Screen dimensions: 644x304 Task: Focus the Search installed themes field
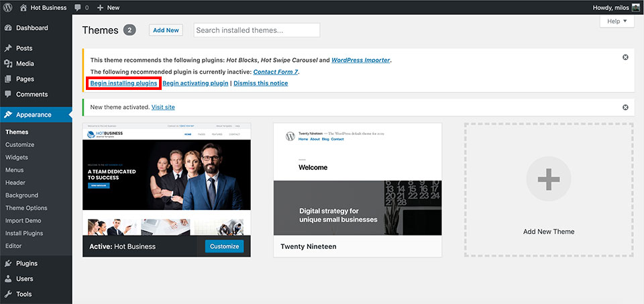tap(257, 30)
